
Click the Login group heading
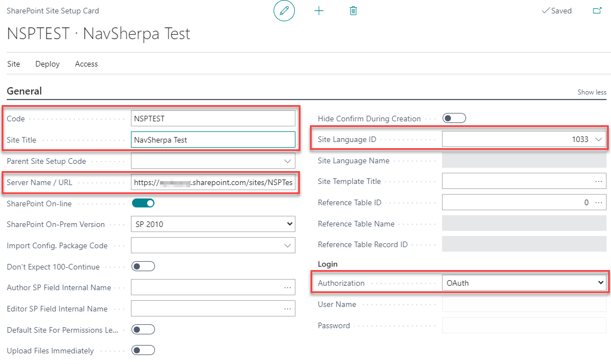tap(328, 264)
